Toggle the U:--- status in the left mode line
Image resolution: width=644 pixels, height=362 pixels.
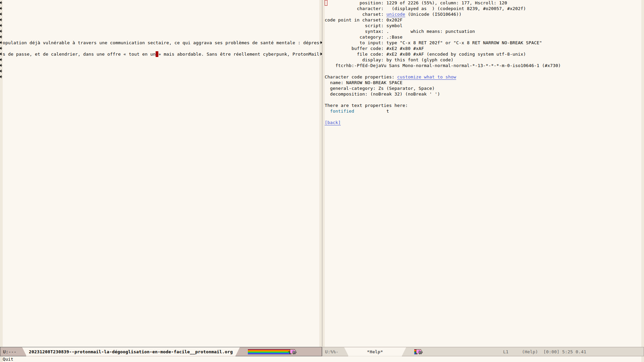(10, 352)
